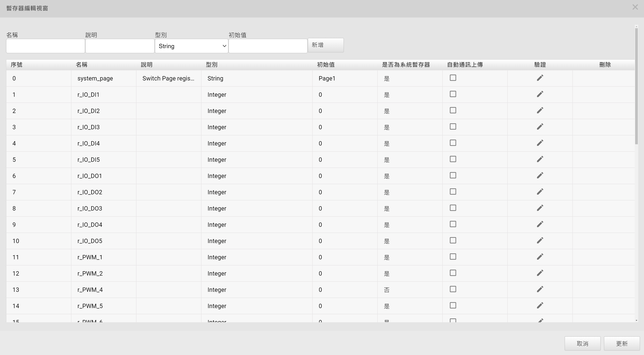This screenshot has height=355, width=644.
Task: Edit validation for r_IO_DO3
Action: coord(540,208)
